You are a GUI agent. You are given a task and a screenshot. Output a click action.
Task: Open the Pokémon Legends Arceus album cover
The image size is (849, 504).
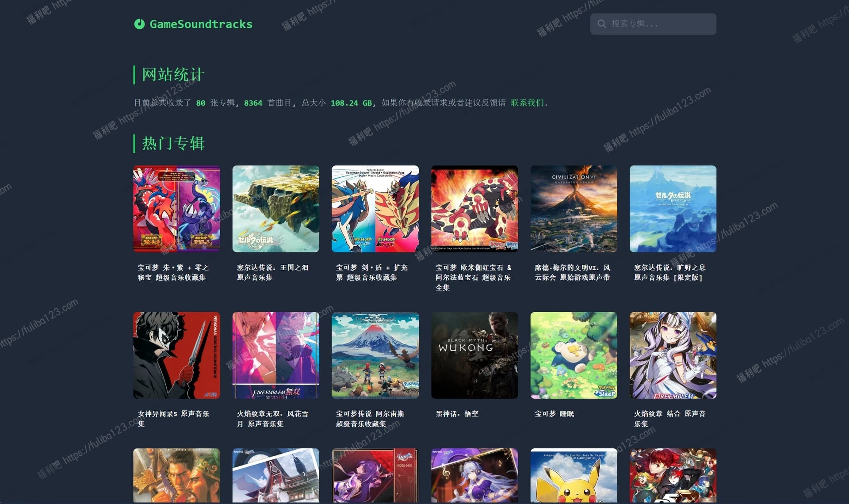(x=375, y=355)
